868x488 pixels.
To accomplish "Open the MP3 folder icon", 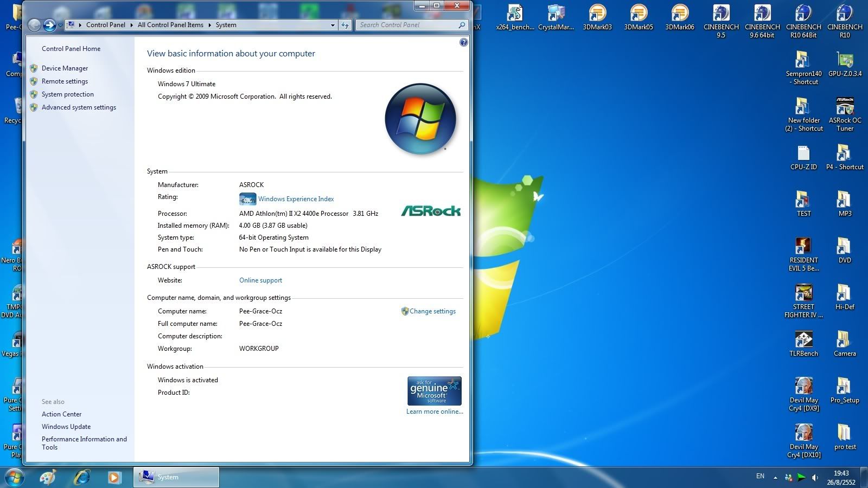I will click(845, 204).
